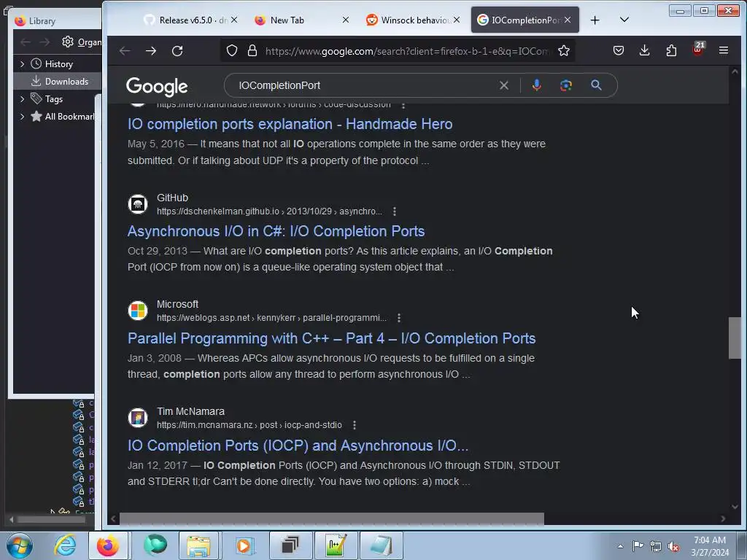Click the muted volume tray icon

point(673,547)
